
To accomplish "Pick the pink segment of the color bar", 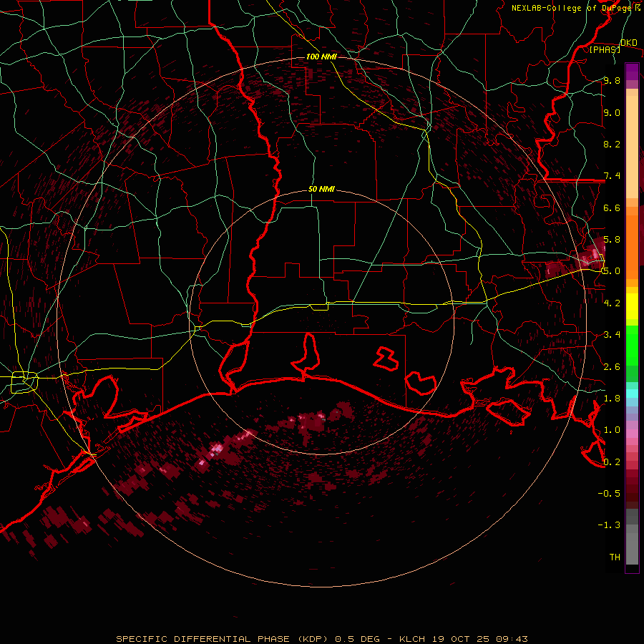I will [x=632, y=434].
